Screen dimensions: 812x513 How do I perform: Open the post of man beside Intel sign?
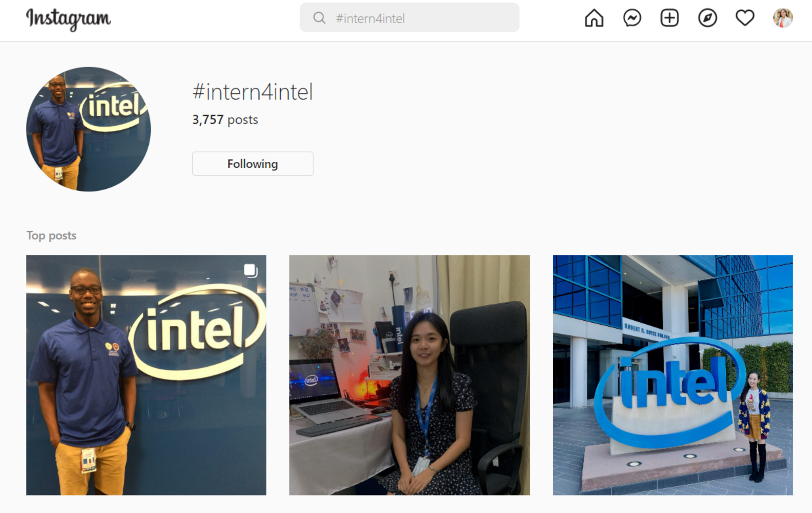[146, 375]
